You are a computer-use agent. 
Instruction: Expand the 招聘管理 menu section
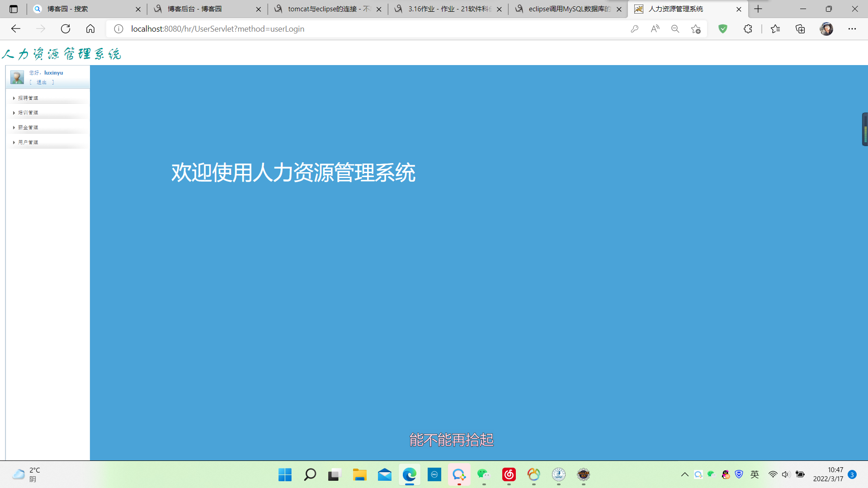[x=28, y=98]
